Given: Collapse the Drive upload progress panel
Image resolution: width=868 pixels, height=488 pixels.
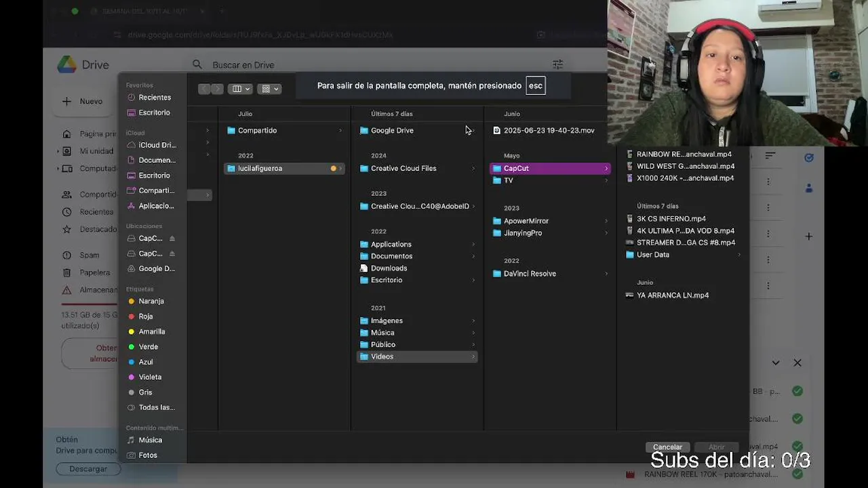Looking at the screenshot, I should point(776,363).
